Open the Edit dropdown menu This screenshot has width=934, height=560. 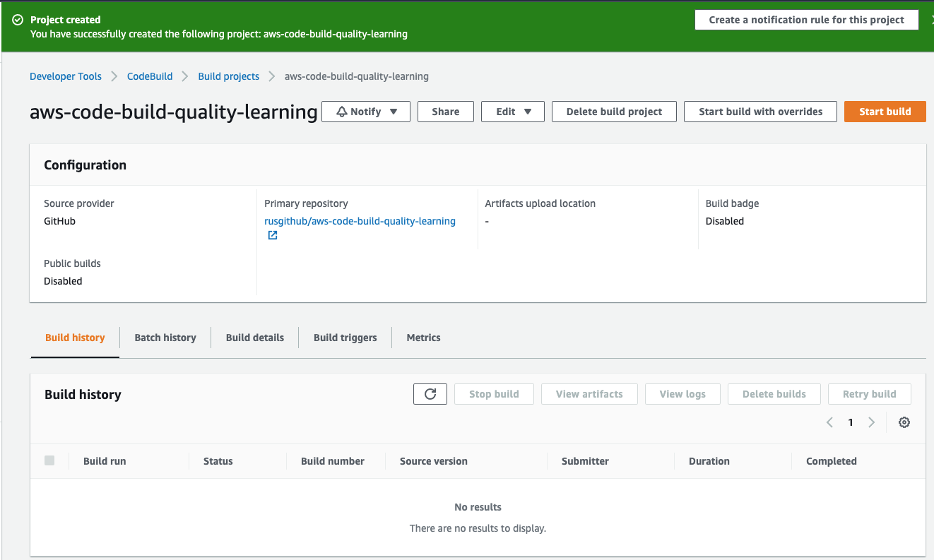pos(513,112)
